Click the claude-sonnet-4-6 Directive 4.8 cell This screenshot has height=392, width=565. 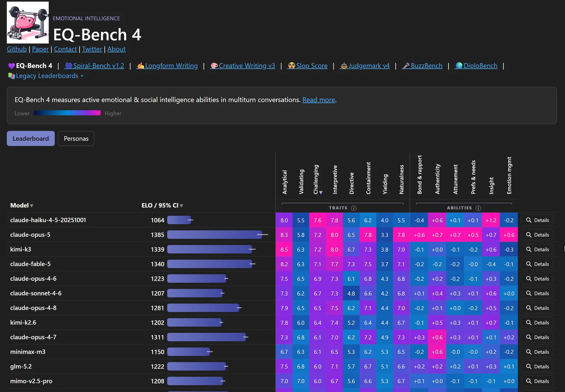tap(351, 293)
